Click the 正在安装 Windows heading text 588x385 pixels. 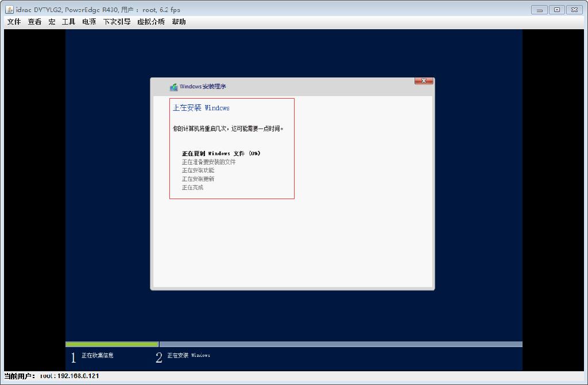click(202, 108)
